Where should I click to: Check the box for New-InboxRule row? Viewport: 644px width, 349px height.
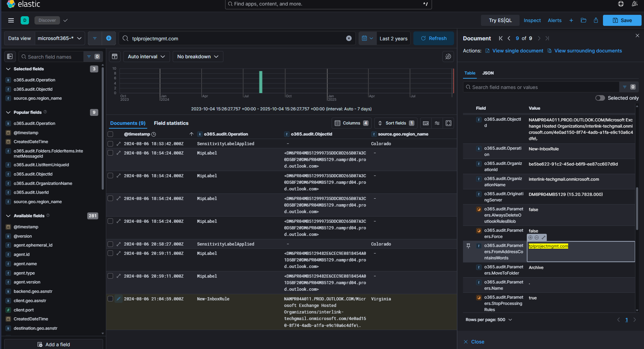pyautogui.click(x=110, y=299)
